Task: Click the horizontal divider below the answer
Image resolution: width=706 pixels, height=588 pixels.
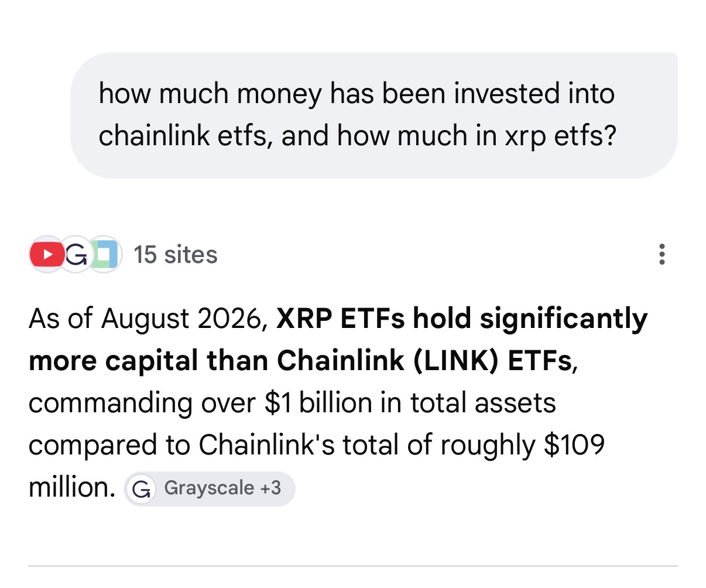Action: tap(353, 566)
